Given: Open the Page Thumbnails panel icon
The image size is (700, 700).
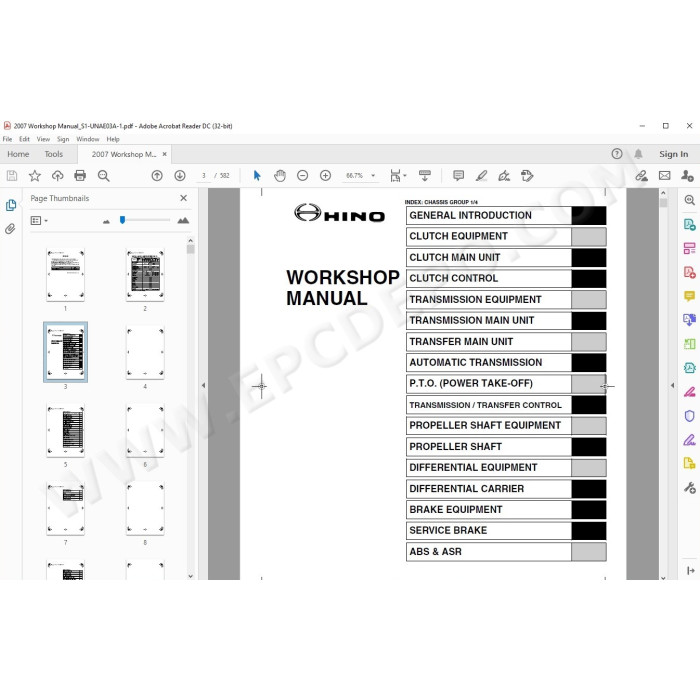Looking at the screenshot, I should click(x=11, y=205).
